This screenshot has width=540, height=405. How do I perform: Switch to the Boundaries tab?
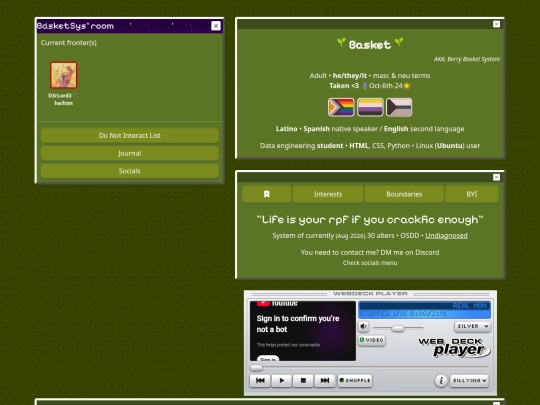(x=404, y=194)
